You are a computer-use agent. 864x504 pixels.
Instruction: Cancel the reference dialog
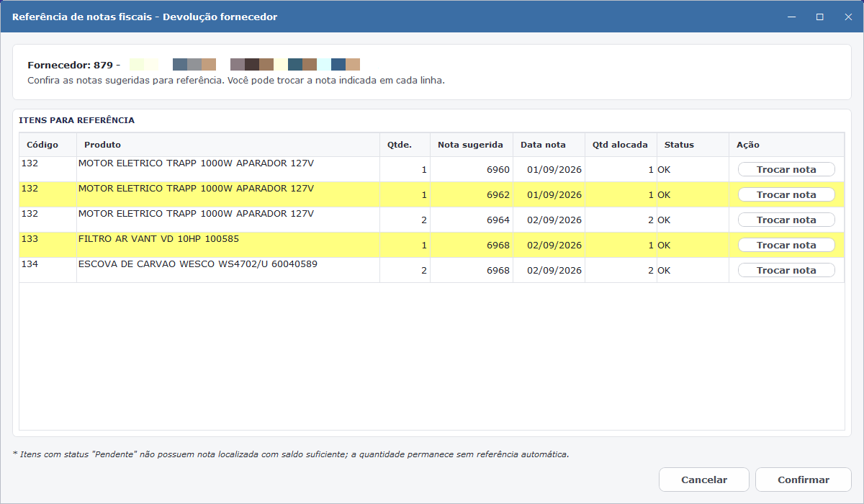(x=704, y=480)
